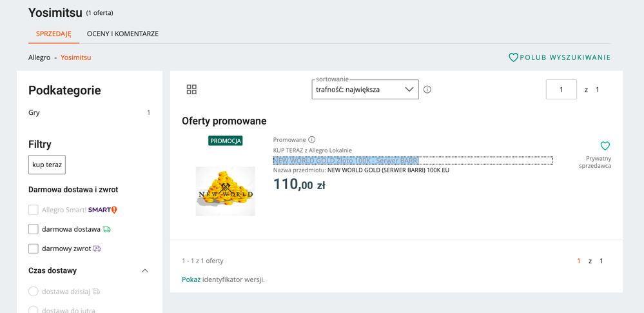Image resolution: width=644 pixels, height=313 pixels.
Task: Click Oferty promowane heading
Action: click(224, 121)
